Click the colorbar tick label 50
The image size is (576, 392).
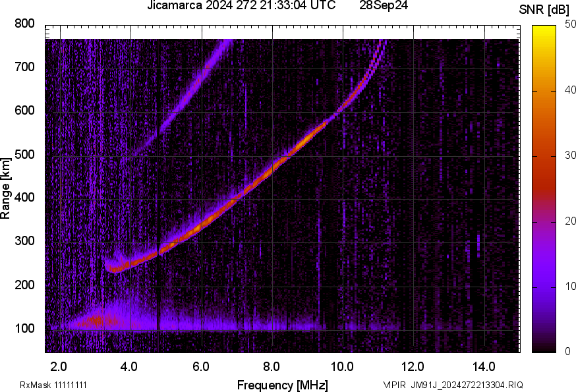570,24
